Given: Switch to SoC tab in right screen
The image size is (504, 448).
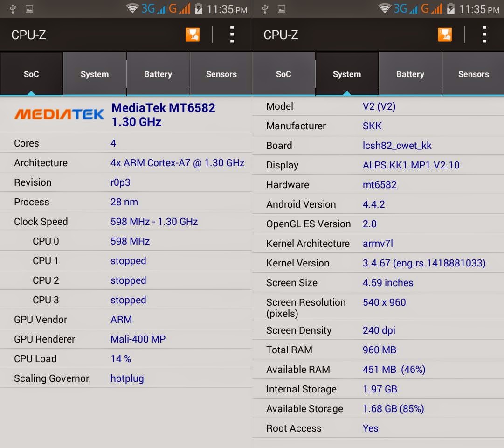Looking at the screenshot, I should [x=283, y=74].
